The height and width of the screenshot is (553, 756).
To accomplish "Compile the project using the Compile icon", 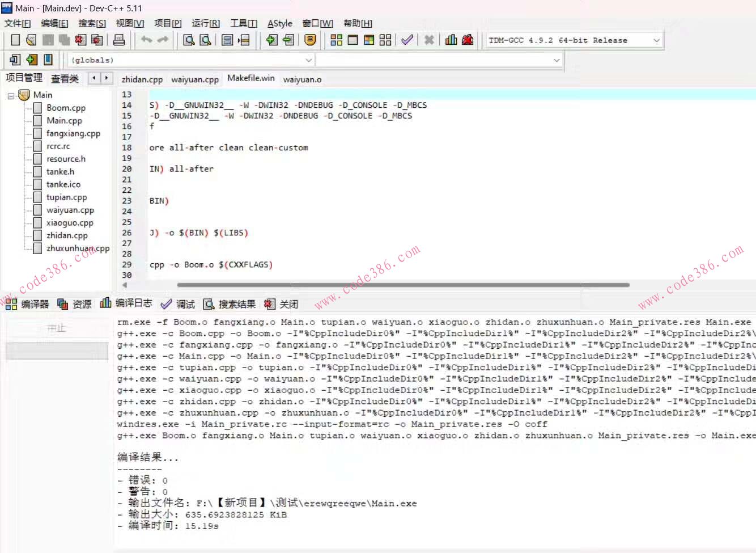I will [x=336, y=40].
